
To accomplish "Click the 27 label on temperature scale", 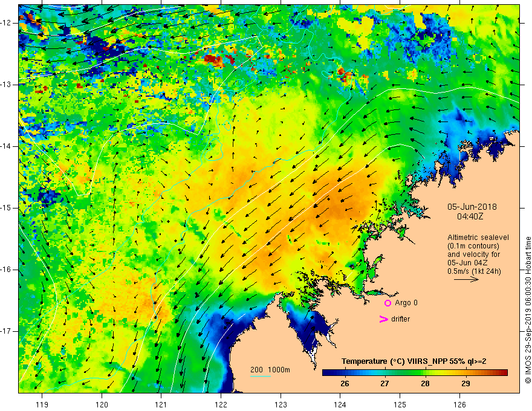I will pyautogui.click(x=384, y=384).
